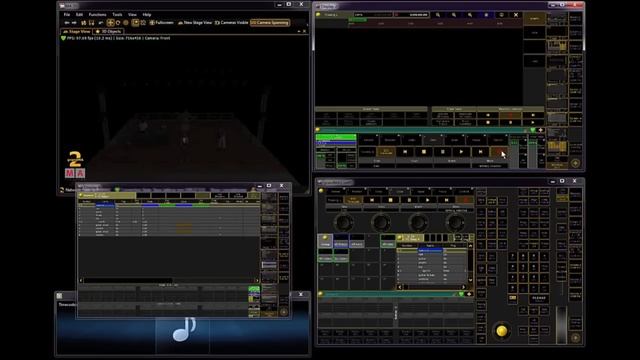Image resolution: width=640 pixels, height=360 pixels.
Task: Click the sheet scroll-down arrow in console window
Action: coord(470,280)
